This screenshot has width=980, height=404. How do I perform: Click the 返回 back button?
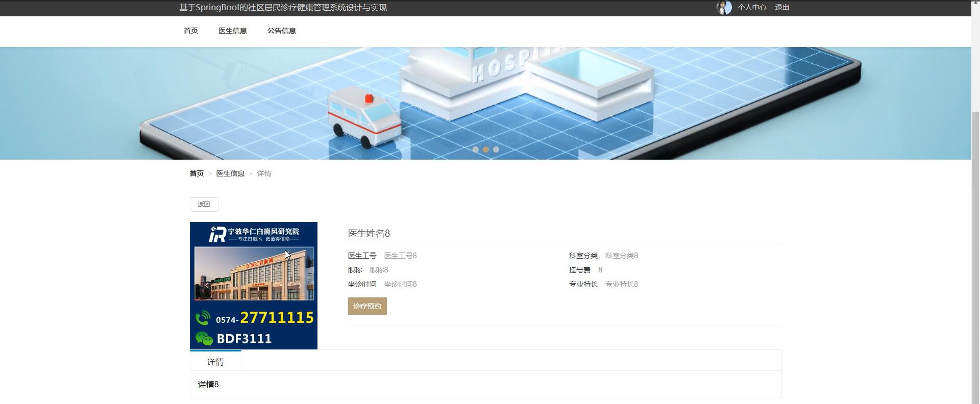pos(204,205)
